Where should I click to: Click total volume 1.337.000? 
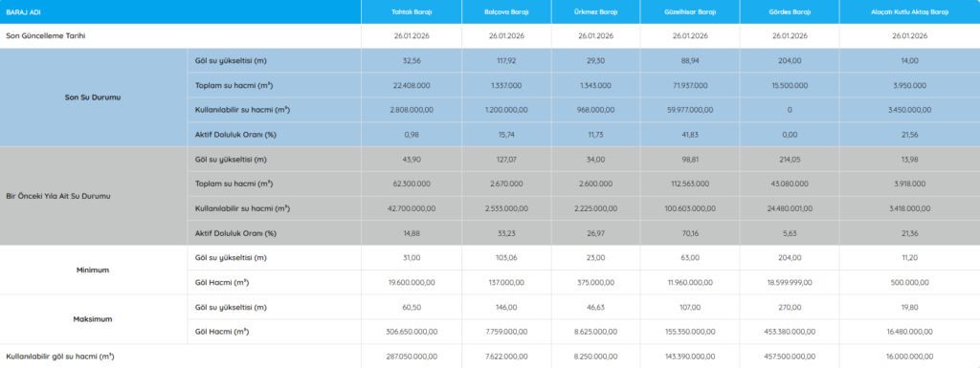[x=506, y=85]
